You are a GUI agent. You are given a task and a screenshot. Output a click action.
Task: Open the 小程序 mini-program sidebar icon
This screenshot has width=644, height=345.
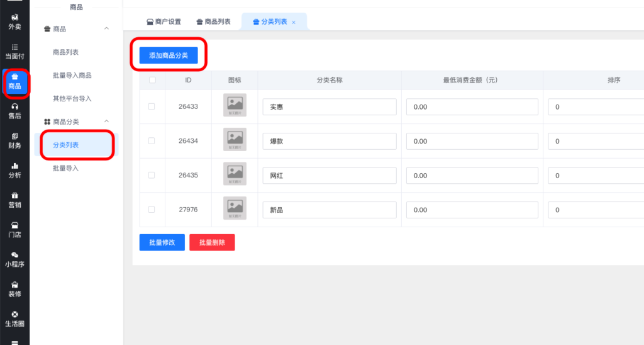14,259
